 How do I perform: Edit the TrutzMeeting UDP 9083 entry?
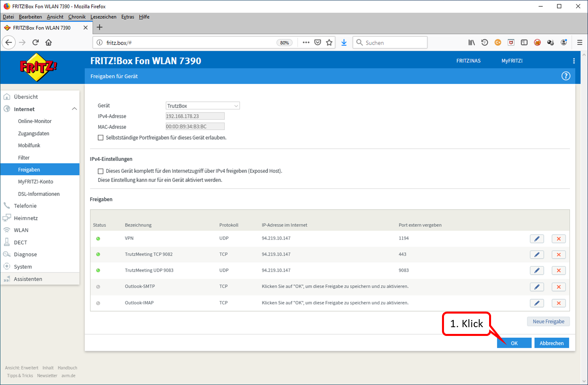pos(537,270)
